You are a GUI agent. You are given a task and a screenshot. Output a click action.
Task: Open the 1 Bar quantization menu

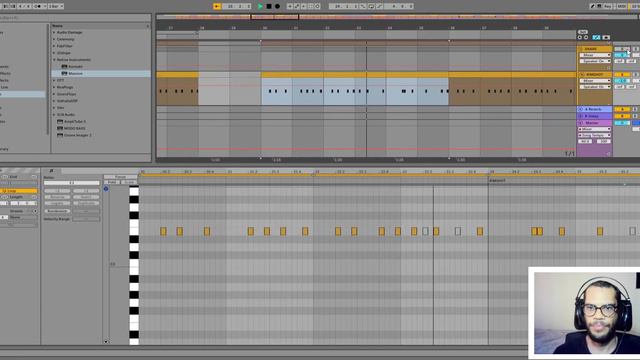pos(56,6)
